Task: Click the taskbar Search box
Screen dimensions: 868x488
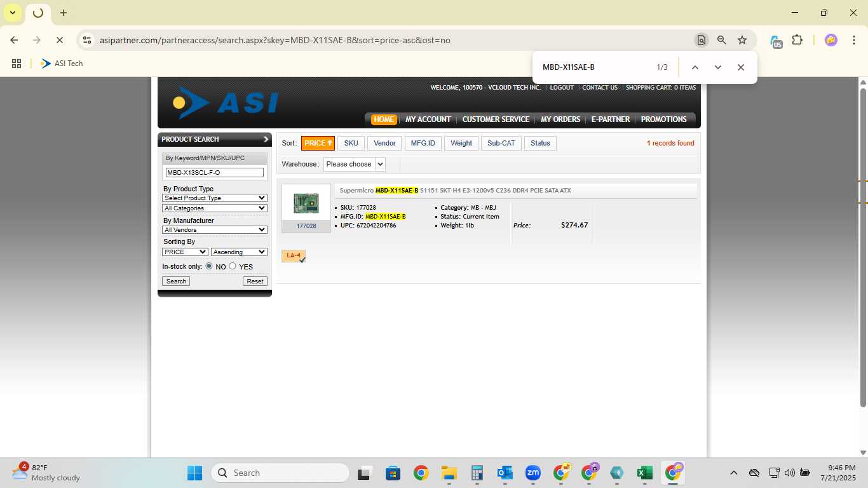Action: point(280,473)
